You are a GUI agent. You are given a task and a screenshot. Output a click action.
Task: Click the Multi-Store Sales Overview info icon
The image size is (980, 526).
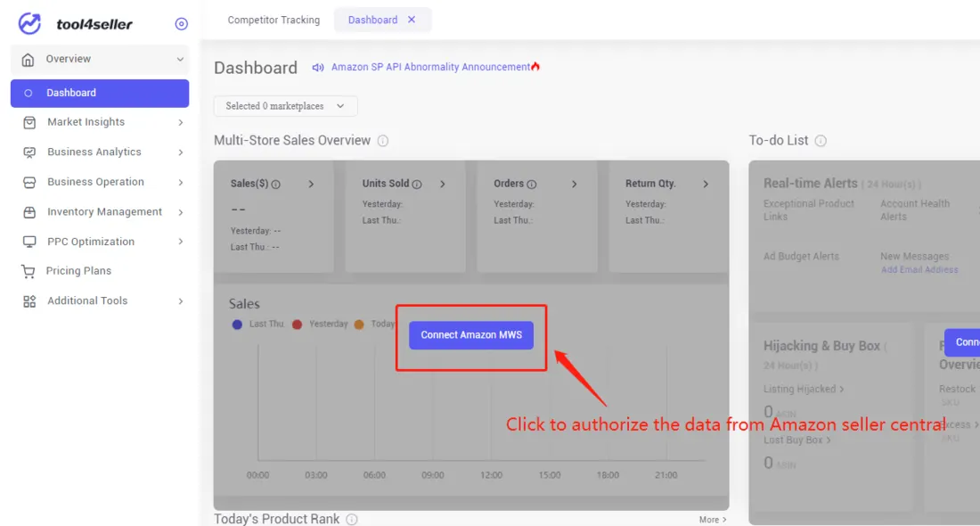[x=382, y=140]
